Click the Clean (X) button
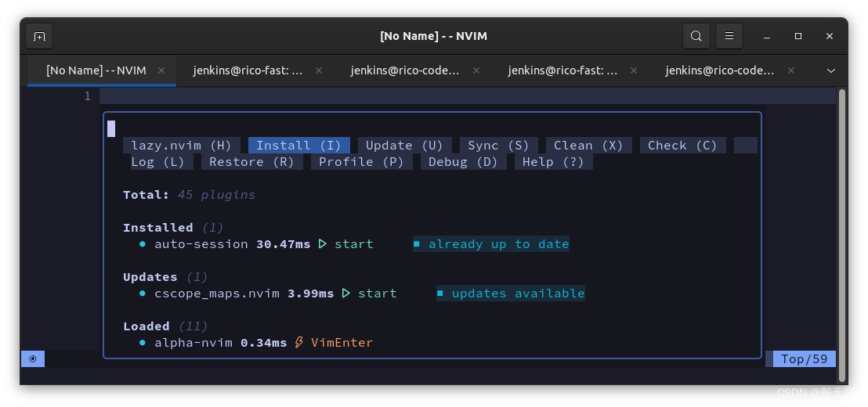 (x=589, y=146)
